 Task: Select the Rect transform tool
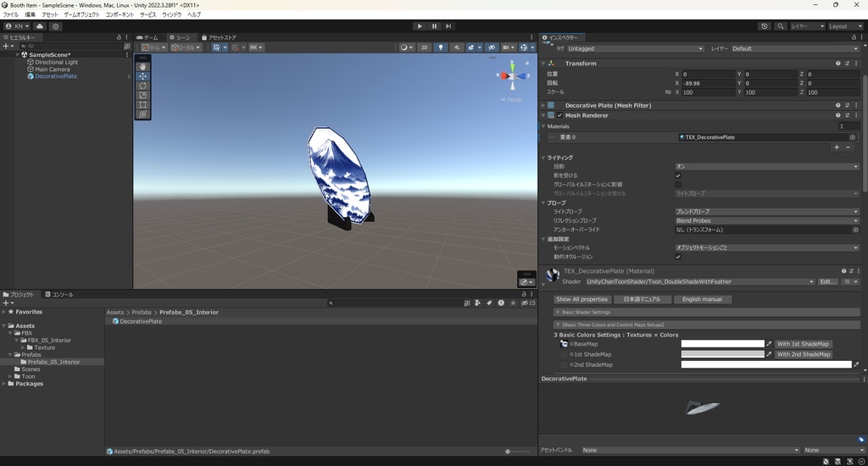pyautogui.click(x=142, y=104)
